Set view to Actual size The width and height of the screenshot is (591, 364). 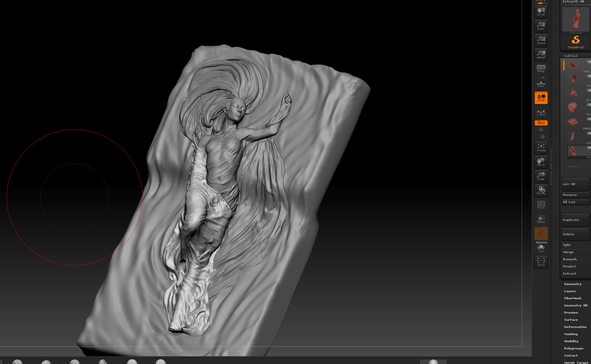pyautogui.click(x=541, y=40)
